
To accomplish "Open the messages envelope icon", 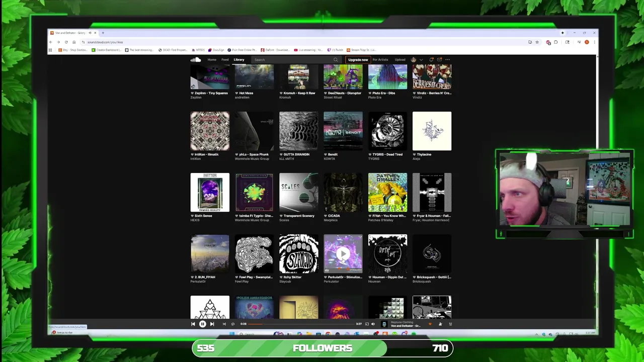I will point(439,59).
